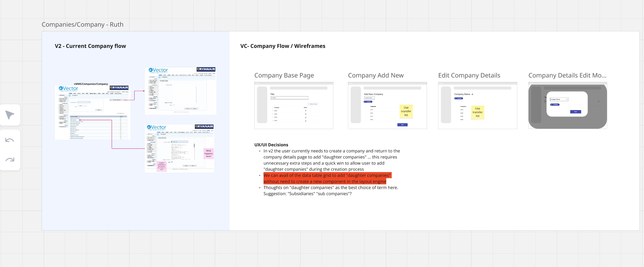Select the vWMS/Companies/Company screenshot image
The height and width of the screenshot is (267, 644).
[93, 113]
